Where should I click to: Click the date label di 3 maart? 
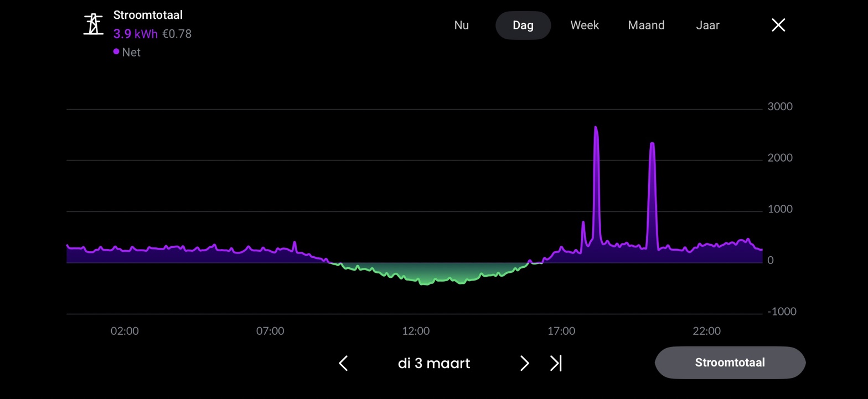tap(433, 364)
